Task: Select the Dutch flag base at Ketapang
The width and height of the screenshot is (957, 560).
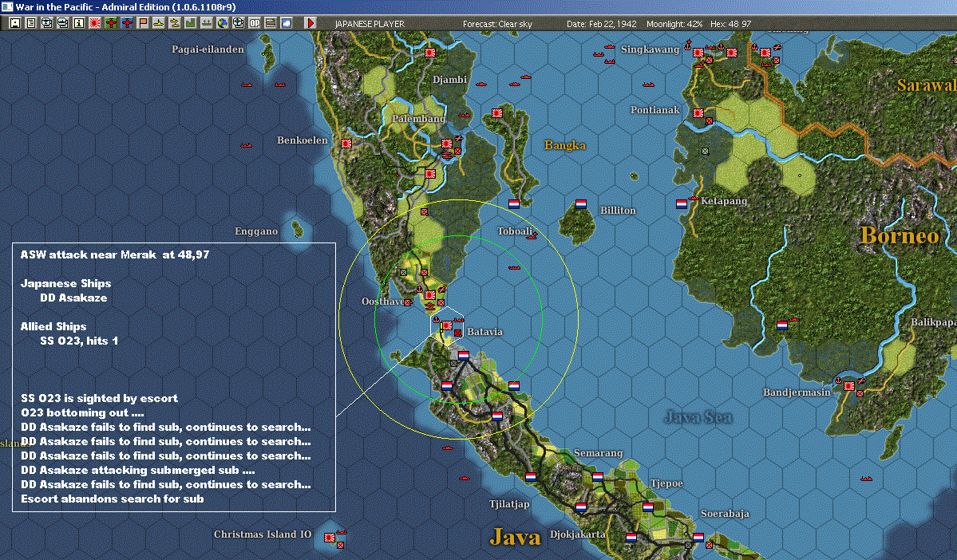Action: tap(681, 203)
